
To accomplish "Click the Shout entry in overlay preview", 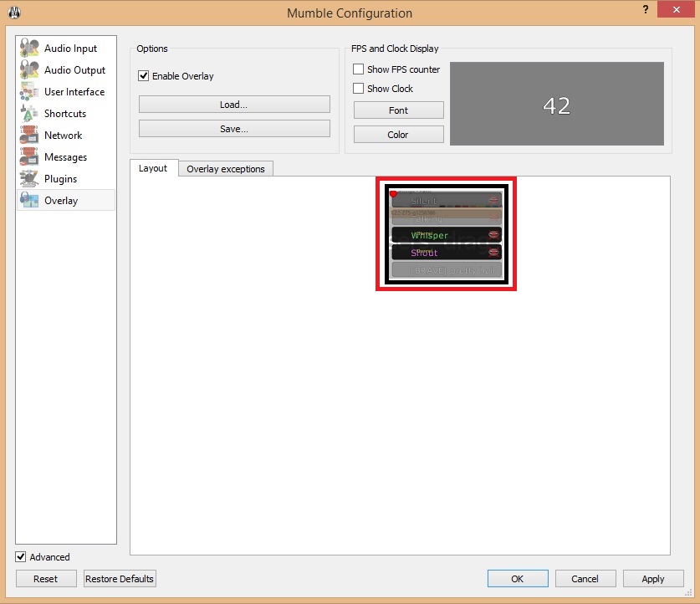I will coord(447,253).
